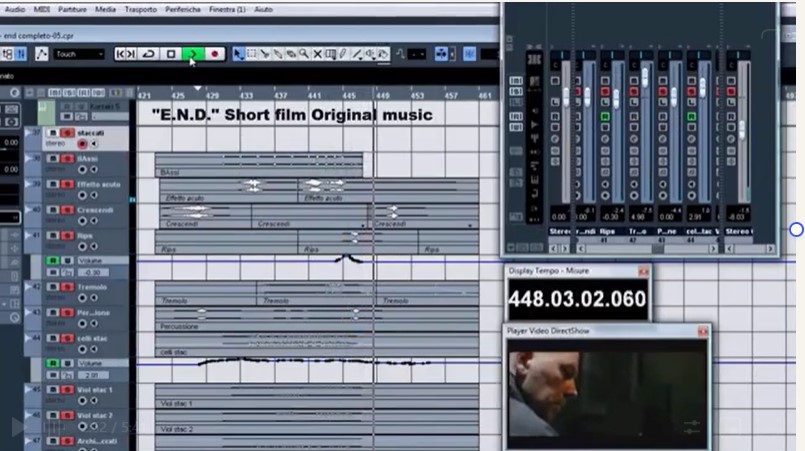The image size is (805, 451).
Task: Click the Display Tempo time readout
Action: tap(577, 299)
